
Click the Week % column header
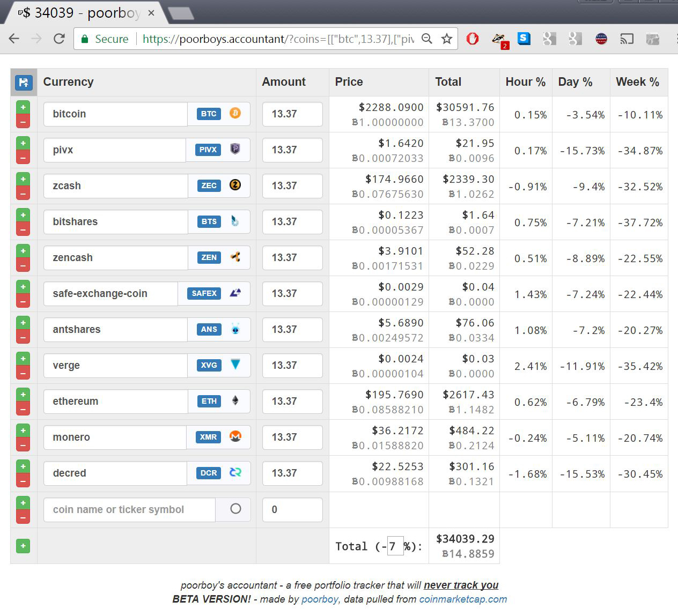[x=637, y=82]
